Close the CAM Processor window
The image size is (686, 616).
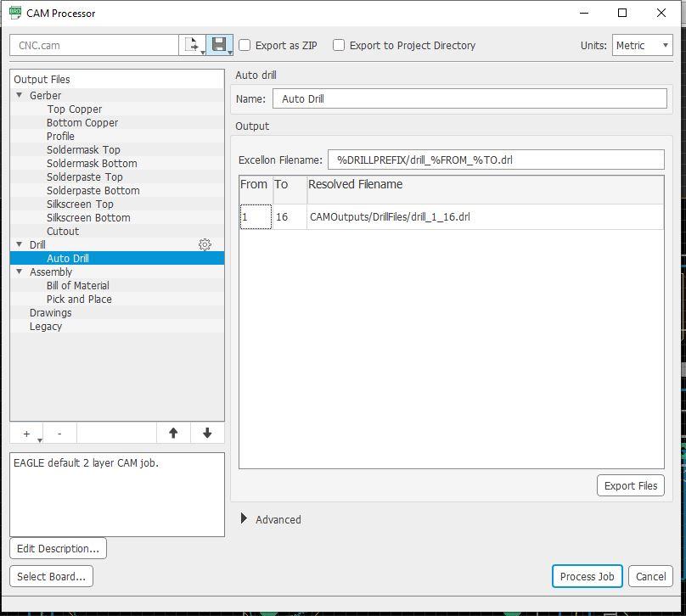click(661, 13)
